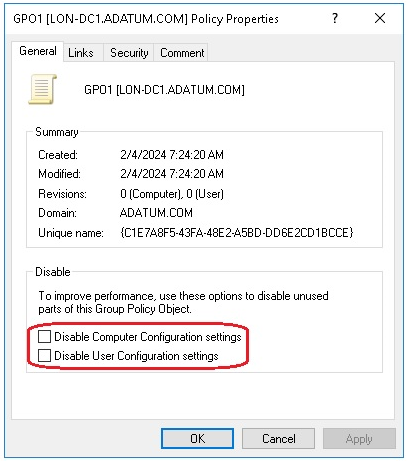Go to the Comment tab
This screenshot has height=461, width=408.
[182, 53]
